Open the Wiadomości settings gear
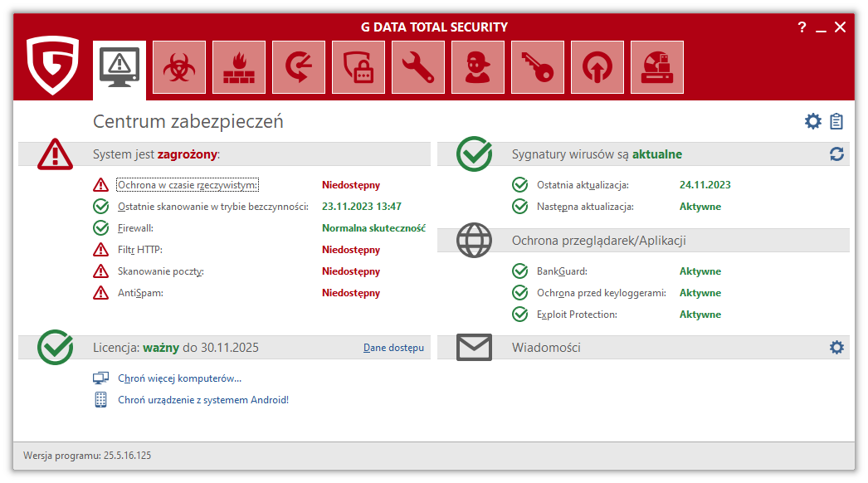The height and width of the screenshot is (483, 868). (836, 347)
